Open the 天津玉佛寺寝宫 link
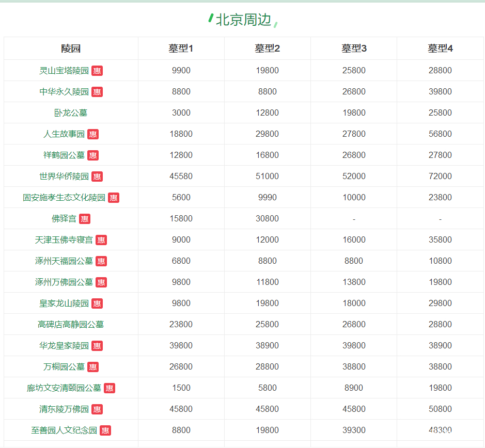Viewport: 485px width, 448px height. (x=64, y=240)
